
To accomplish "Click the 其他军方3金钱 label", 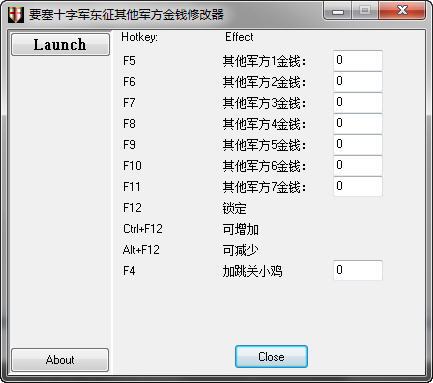I will tap(265, 104).
